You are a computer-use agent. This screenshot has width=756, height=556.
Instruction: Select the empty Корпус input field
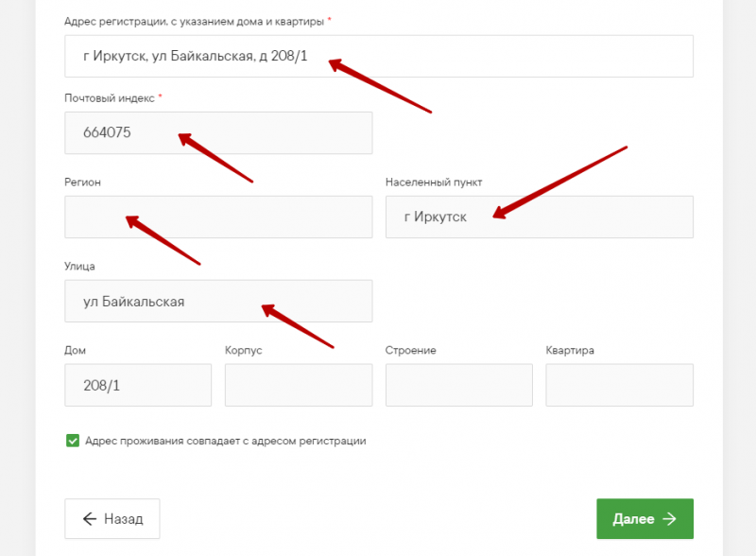298,386
